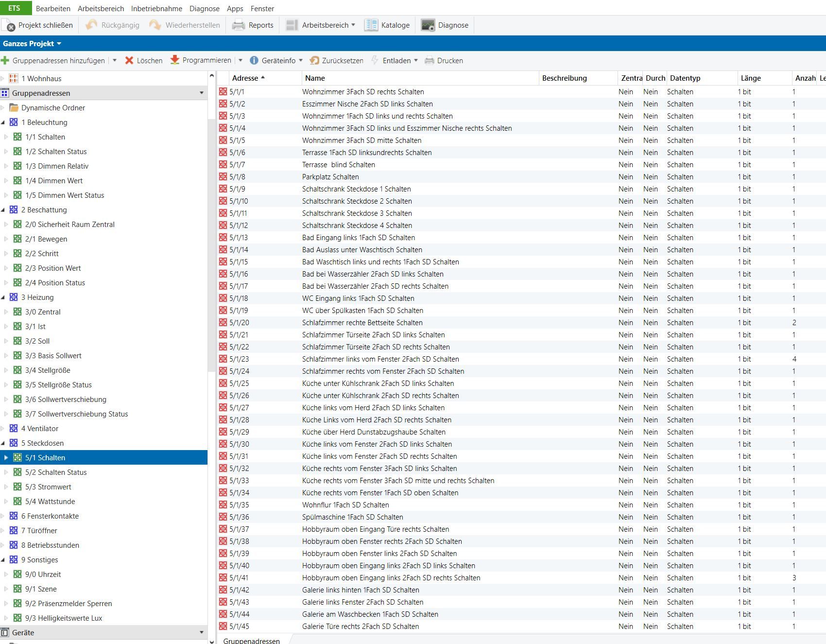Click the group address icon of row 5/1/20
This screenshot has height=644, width=826.
[x=223, y=322]
